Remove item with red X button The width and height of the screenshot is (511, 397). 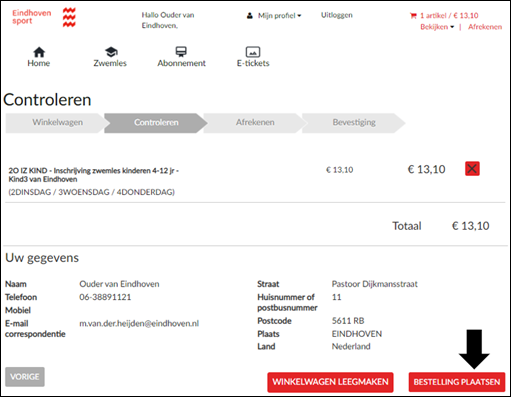pos(472,169)
